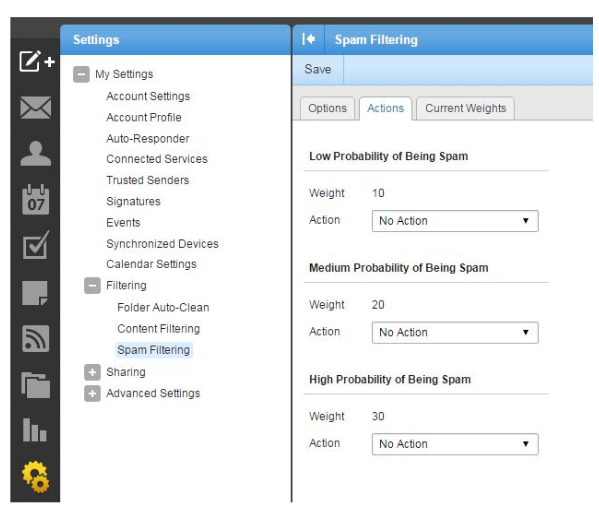The width and height of the screenshot is (599, 513).
Task: Open the reports bar chart icon
Action: click(35, 430)
